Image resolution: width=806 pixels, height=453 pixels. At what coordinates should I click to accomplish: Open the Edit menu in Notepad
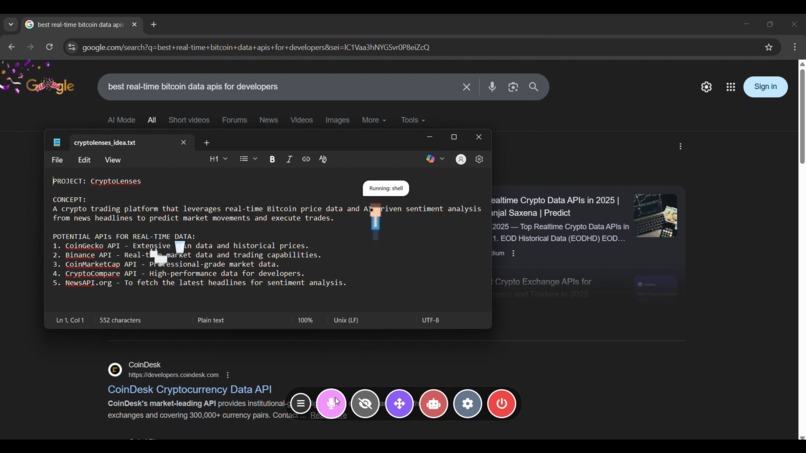point(84,160)
